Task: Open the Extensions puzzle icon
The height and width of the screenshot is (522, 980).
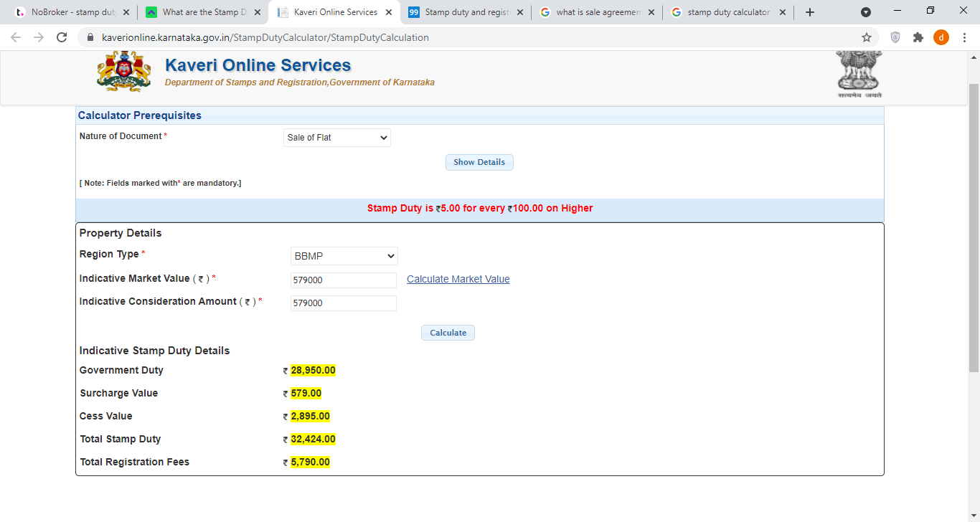Action: pos(918,37)
